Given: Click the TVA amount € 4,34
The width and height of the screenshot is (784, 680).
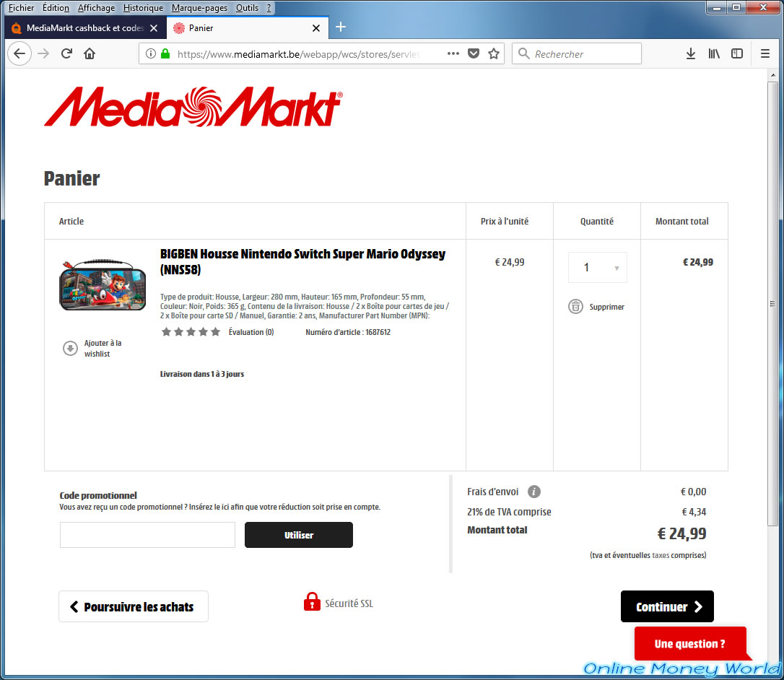Looking at the screenshot, I should coord(694,512).
